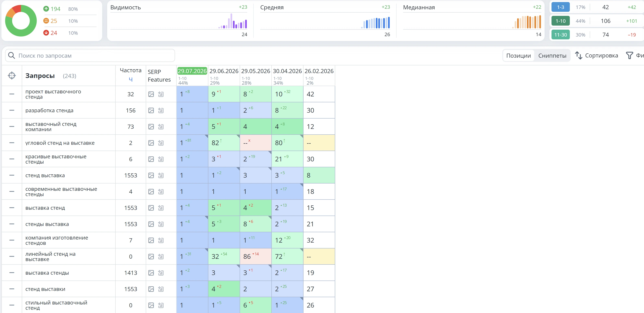Click image SERP icon for разработка стенда
Viewport: 644px width, 313px height.
click(151, 110)
